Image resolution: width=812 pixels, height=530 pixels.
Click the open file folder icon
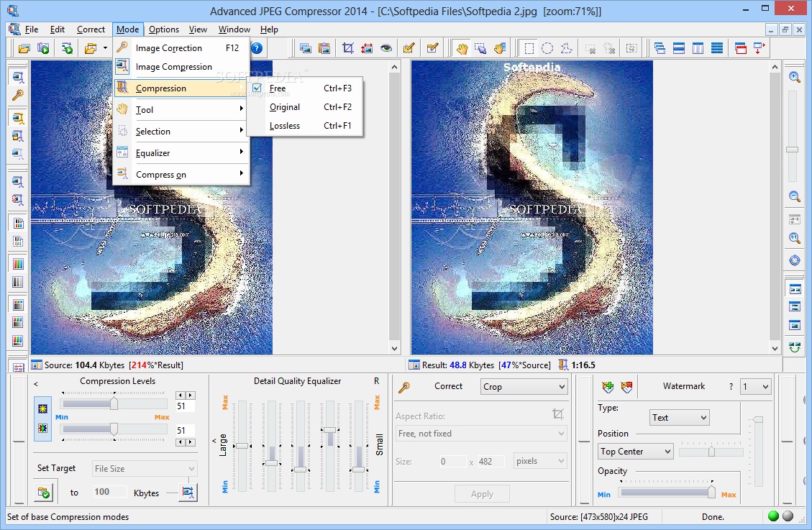click(24, 49)
